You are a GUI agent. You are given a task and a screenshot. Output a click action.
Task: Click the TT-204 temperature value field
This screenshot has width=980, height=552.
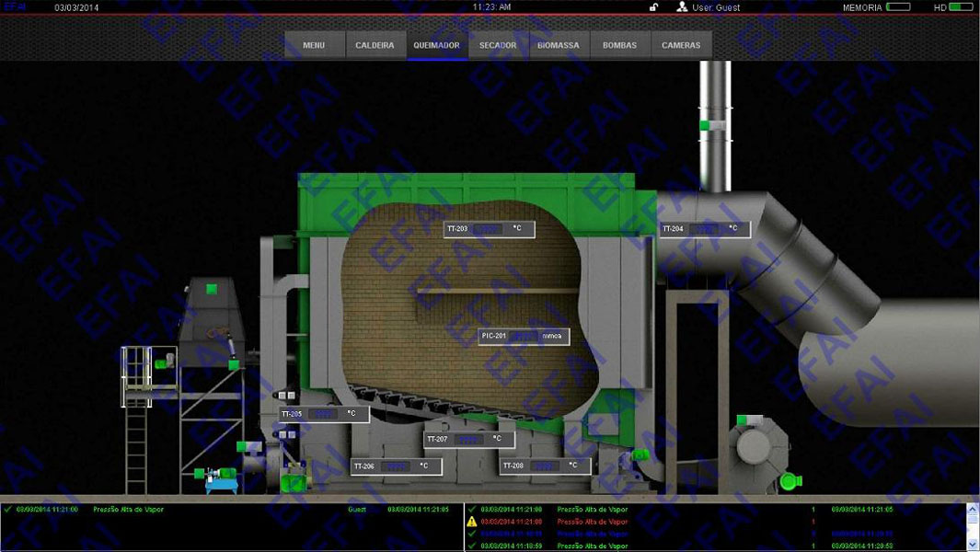(x=704, y=229)
